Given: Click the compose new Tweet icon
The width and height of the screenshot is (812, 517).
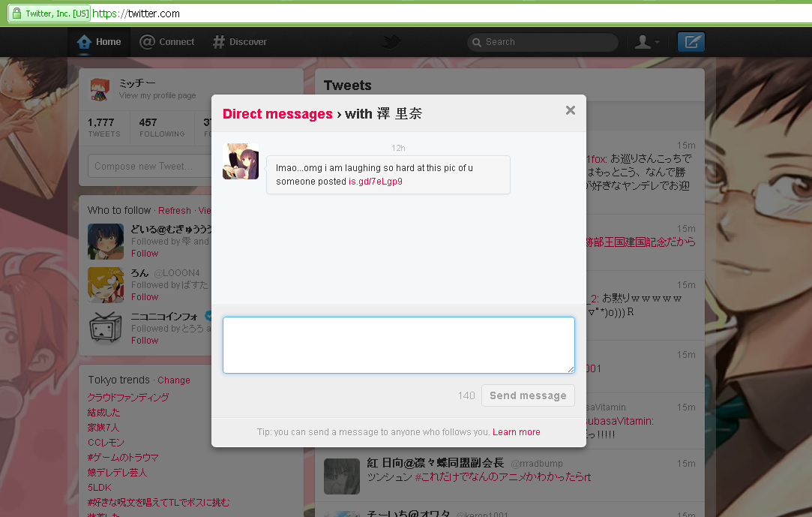Looking at the screenshot, I should coord(691,42).
